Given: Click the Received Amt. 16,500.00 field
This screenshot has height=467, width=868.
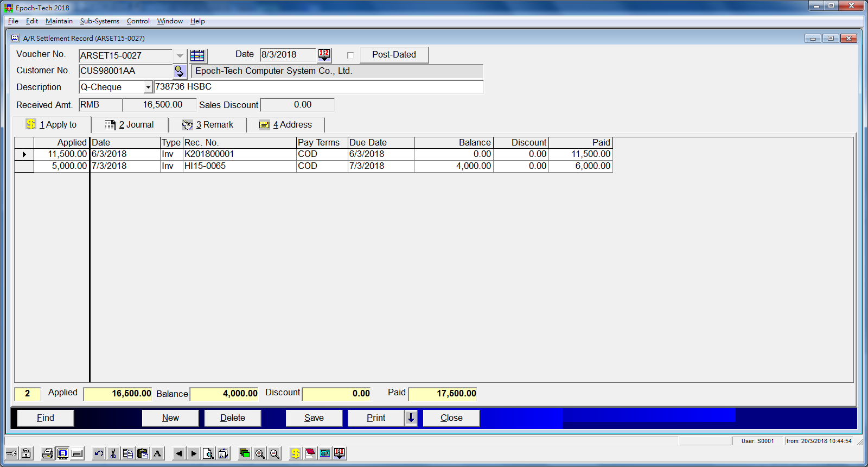Looking at the screenshot, I should (x=159, y=105).
